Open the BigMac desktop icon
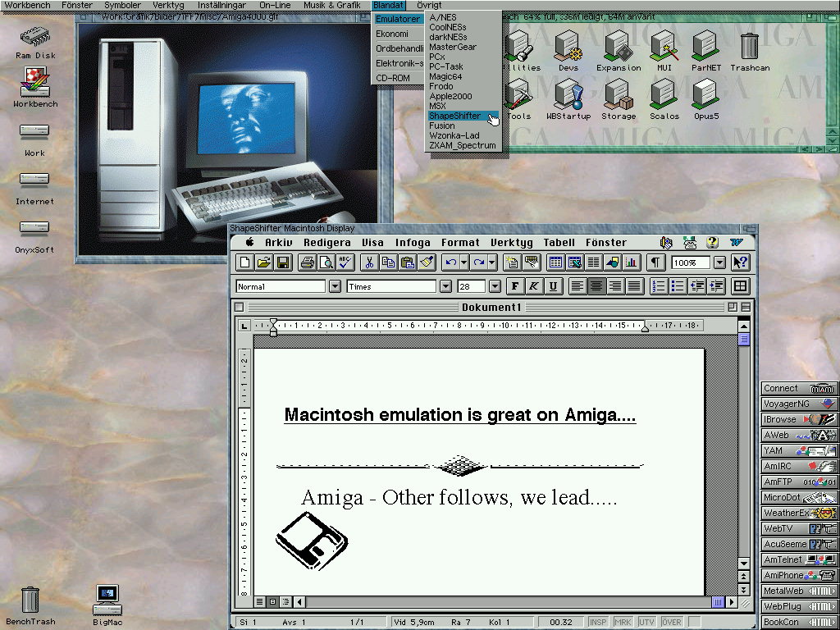 pyautogui.click(x=107, y=605)
